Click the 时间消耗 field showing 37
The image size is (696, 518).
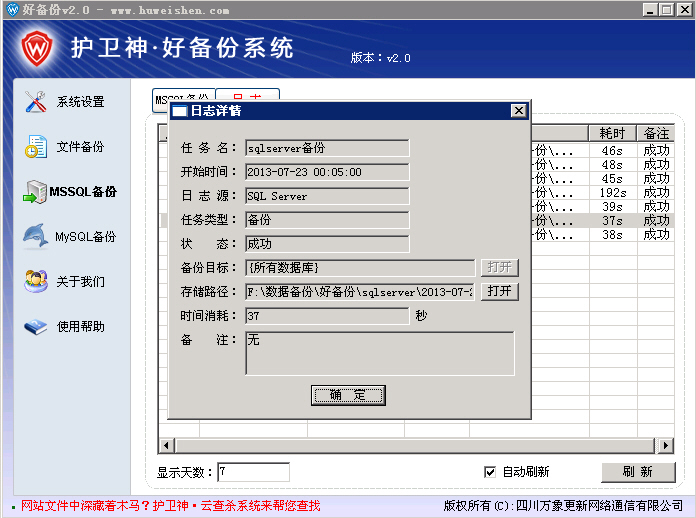pyautogui.click(x=327, y=316)
